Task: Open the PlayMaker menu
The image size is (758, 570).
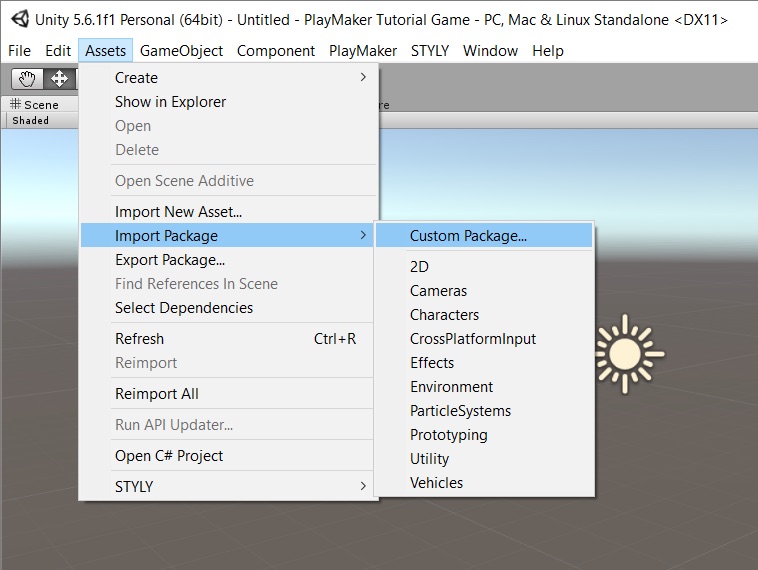Action: [x=363, y=51]
